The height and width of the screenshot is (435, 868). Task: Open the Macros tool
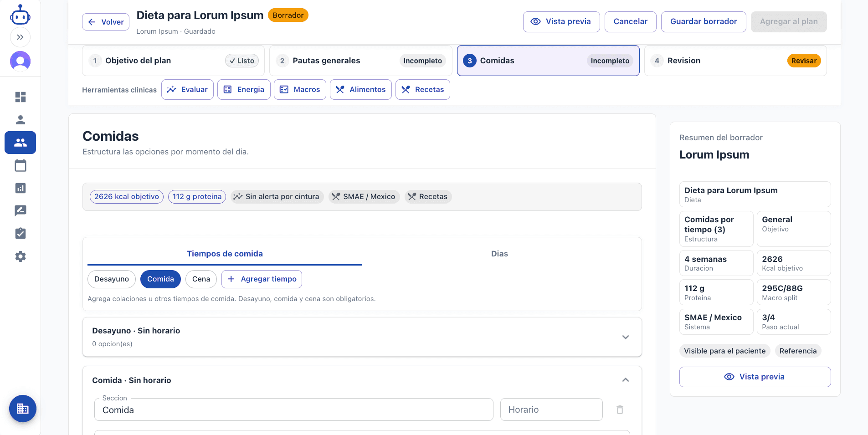tap(300, 90)
